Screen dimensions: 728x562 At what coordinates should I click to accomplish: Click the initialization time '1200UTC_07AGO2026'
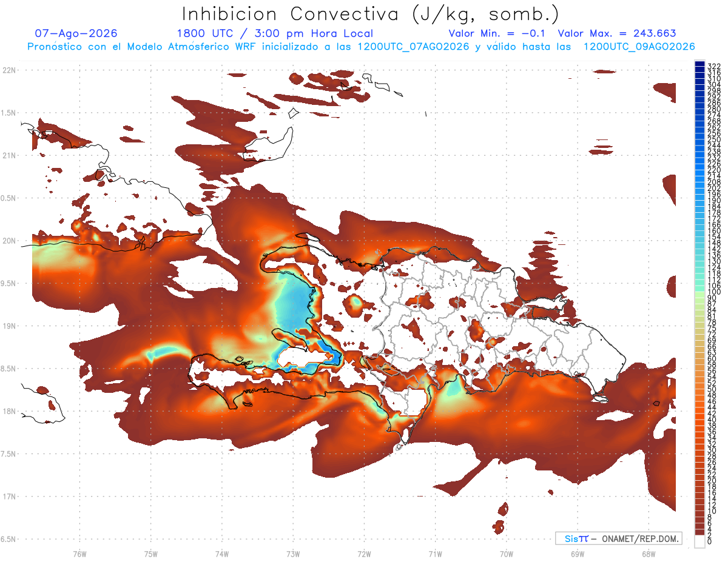click(413, 47)
